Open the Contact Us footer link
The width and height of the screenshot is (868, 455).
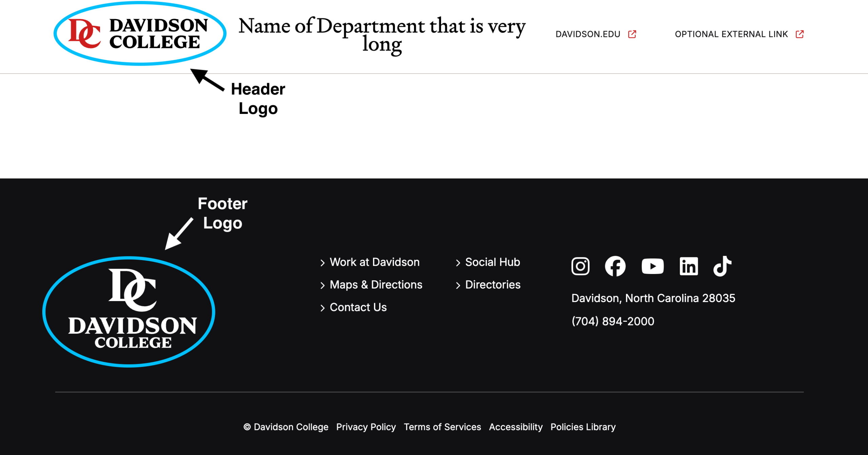[x=358, y=307]
